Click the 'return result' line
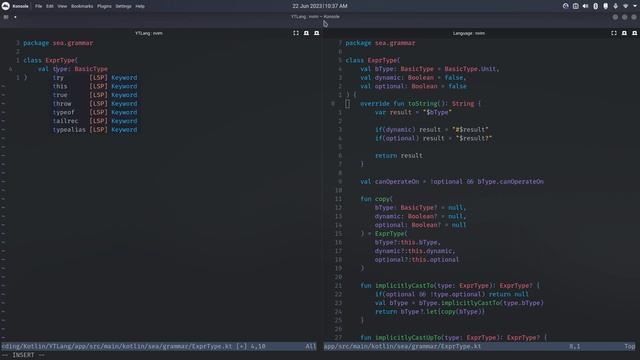Screen dimensions: 640x360 399,156
